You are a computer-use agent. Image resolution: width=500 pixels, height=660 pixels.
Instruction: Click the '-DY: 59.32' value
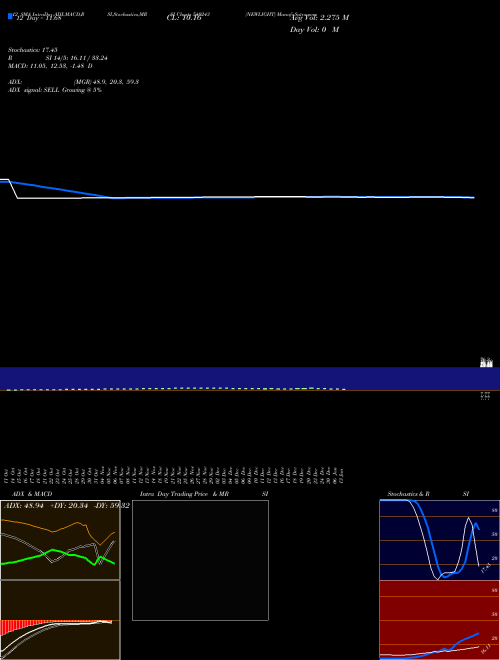click(x=112, y=506)
